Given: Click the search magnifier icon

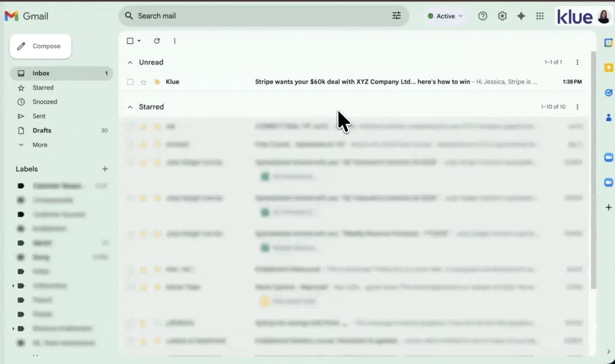Looking at the screenshot, I should [x=129, y=16].
